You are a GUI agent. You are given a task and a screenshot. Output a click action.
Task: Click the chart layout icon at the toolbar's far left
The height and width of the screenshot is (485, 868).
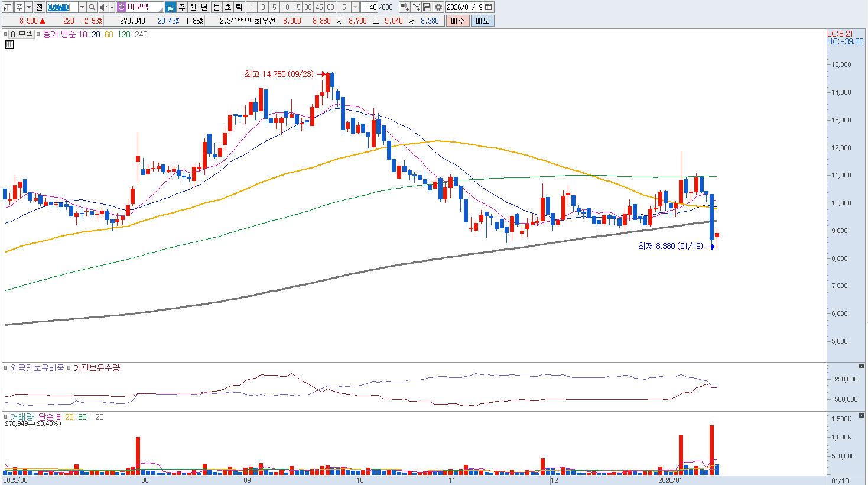pyautogui.click(x=8, y=7)
